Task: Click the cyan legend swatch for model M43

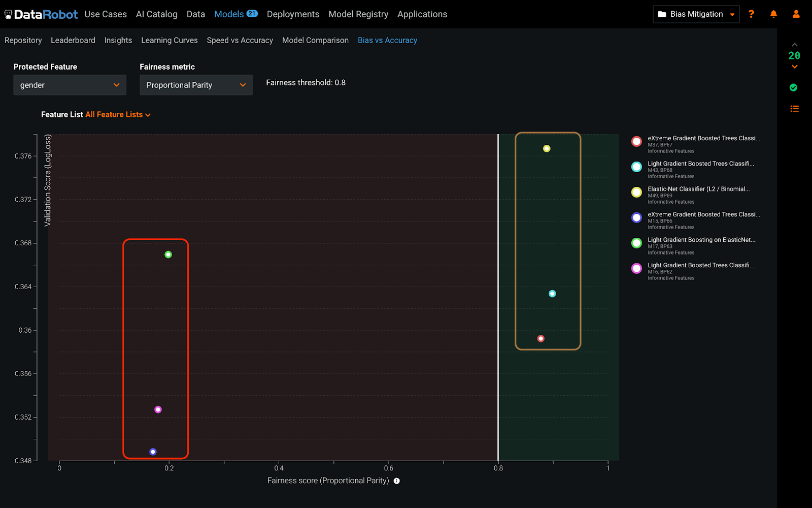Action: (636, 167)
